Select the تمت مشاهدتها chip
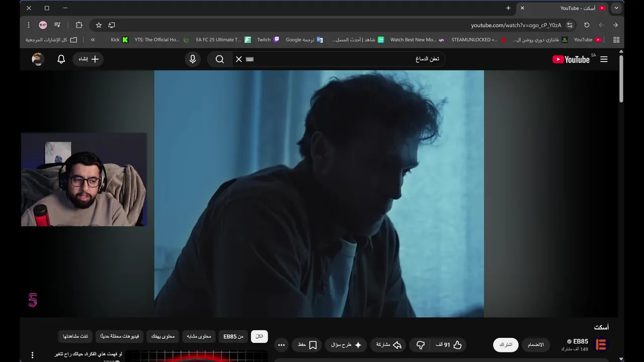Viewport: 644px width, 362px height. coord(75,336)
